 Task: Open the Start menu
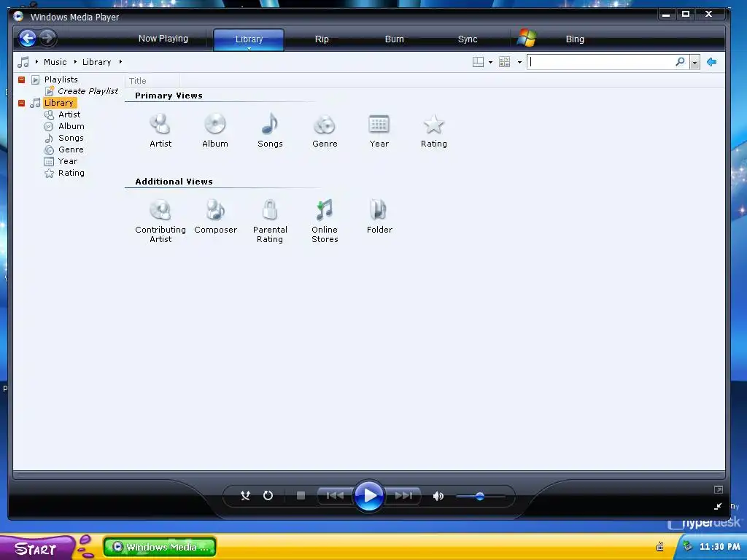pyautogui.click(x=37, y=548)
